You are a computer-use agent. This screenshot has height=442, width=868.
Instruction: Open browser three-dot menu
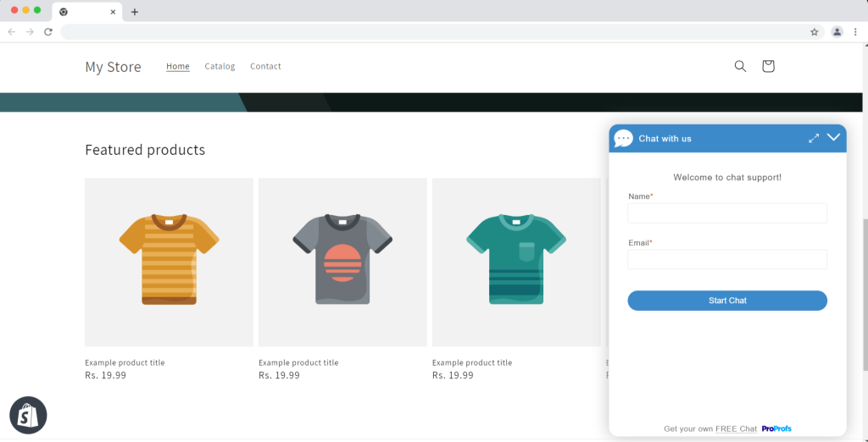855,32
